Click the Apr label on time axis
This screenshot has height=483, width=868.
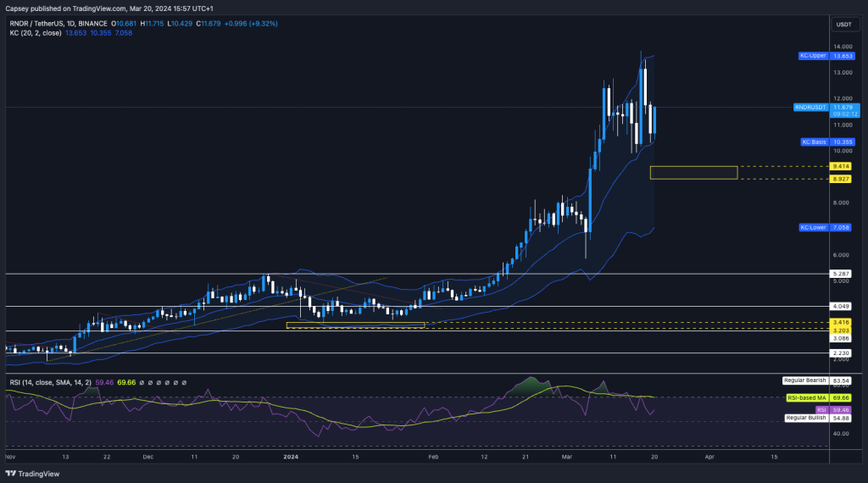709,455
